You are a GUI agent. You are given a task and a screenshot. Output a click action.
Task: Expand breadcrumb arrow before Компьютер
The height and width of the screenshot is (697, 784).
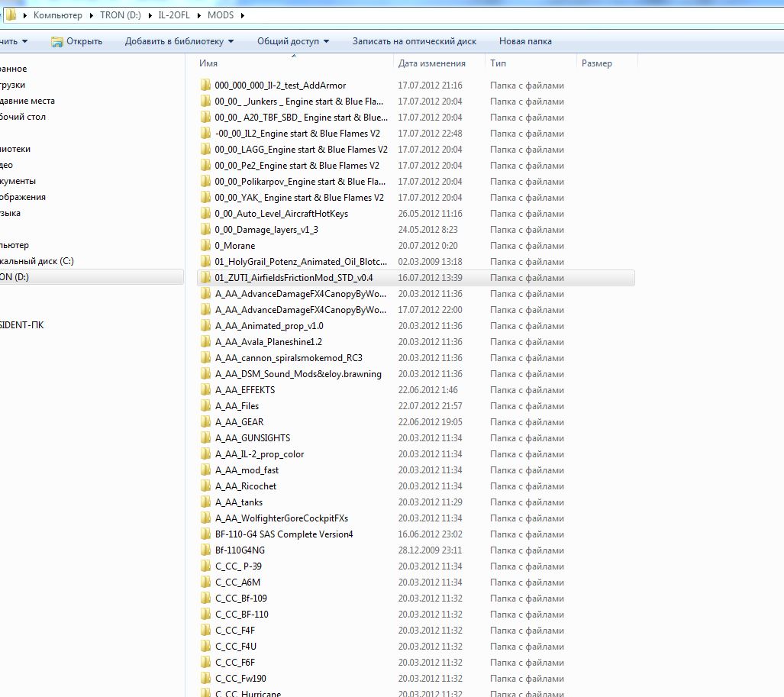tap(25, 15)
